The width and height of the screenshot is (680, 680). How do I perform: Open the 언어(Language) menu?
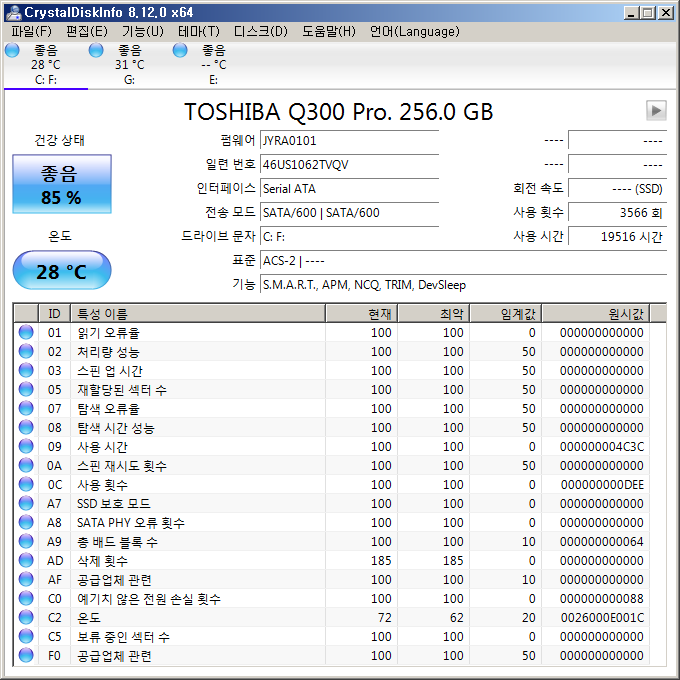pos(415,31)
